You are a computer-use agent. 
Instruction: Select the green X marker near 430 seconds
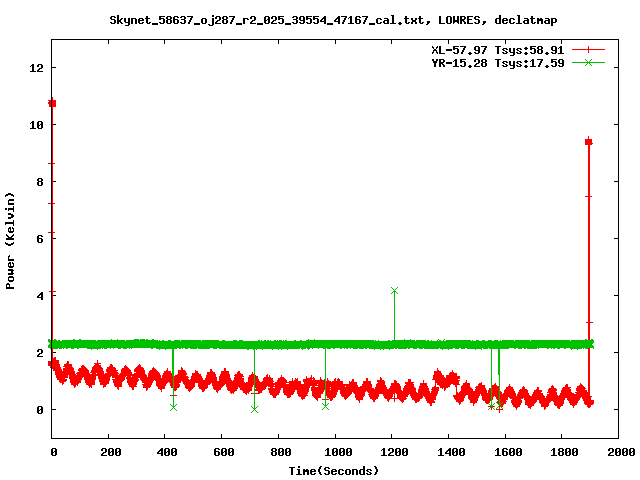point(173,407)
